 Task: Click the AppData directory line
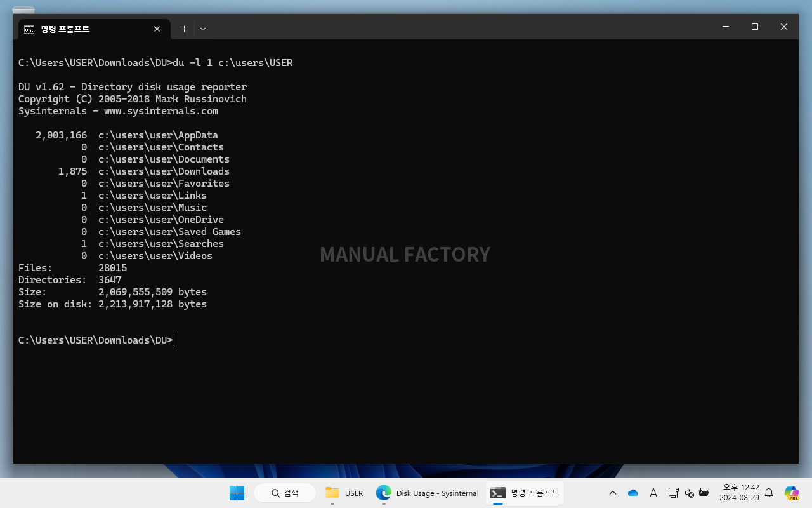click(x=127, y=135)
